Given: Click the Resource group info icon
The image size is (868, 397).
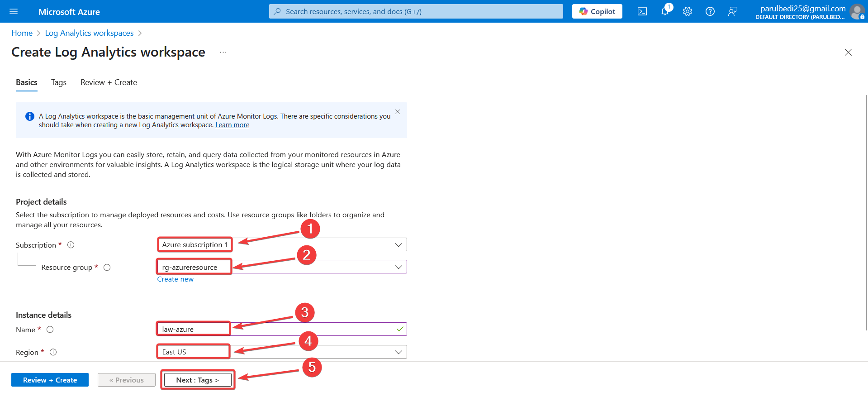Looking at the screenshot, I should [x=107, y=268].
